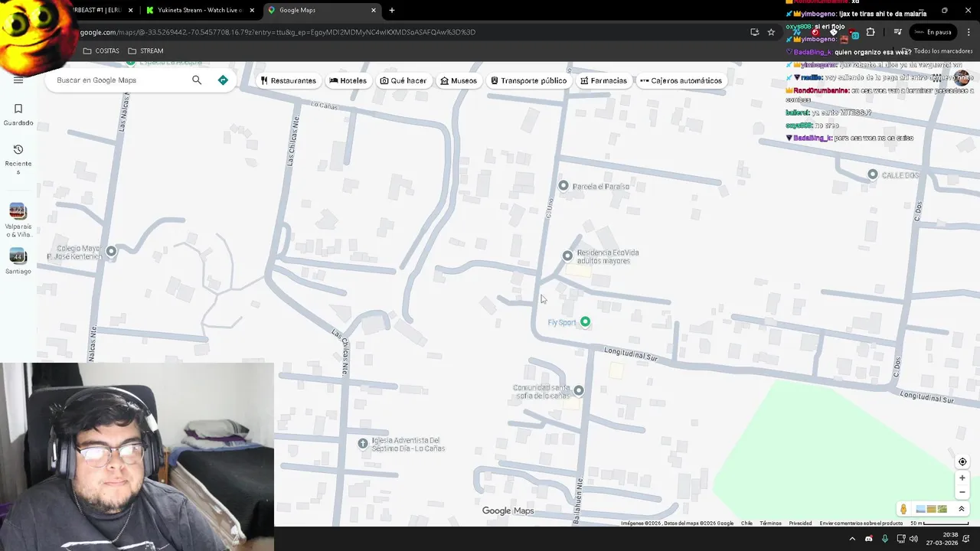Select the Museos category chip
This screenshot has width=980, height=551.
click(x=459, y=80)
